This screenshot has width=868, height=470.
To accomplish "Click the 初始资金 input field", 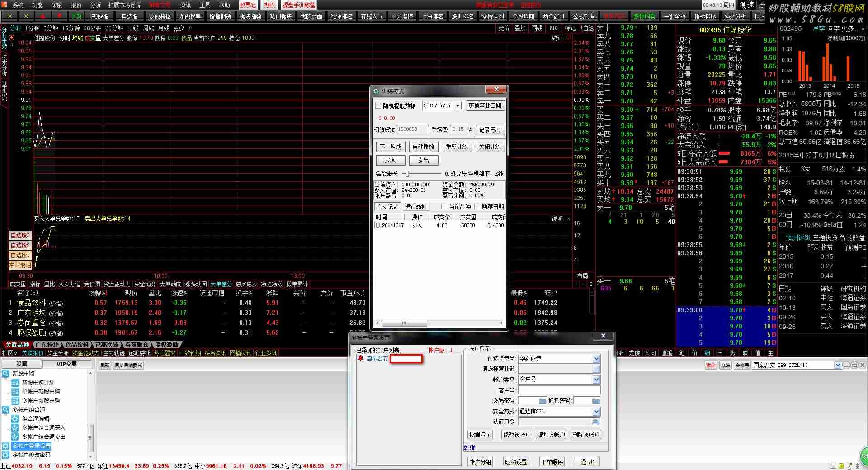I will tap(413, 129).
